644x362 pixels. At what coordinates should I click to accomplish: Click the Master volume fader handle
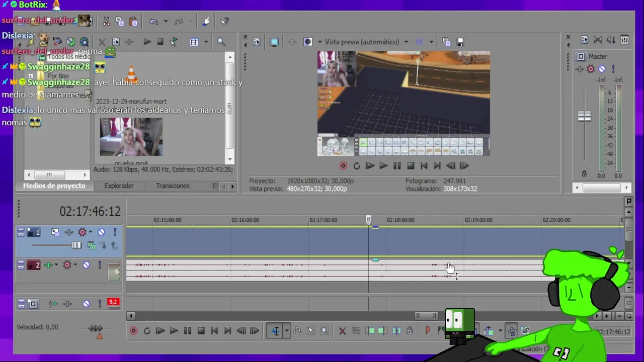[x=584, y=116]
